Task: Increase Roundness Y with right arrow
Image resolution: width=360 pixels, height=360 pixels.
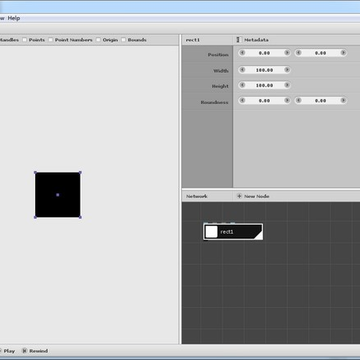Action: pyautogui.click(x=343, y=100)
